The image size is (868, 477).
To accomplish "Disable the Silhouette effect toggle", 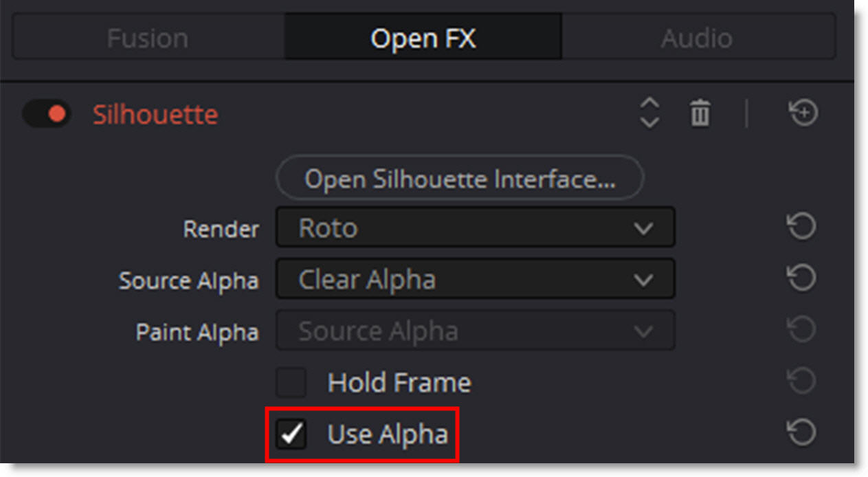I will click(47, 114).
